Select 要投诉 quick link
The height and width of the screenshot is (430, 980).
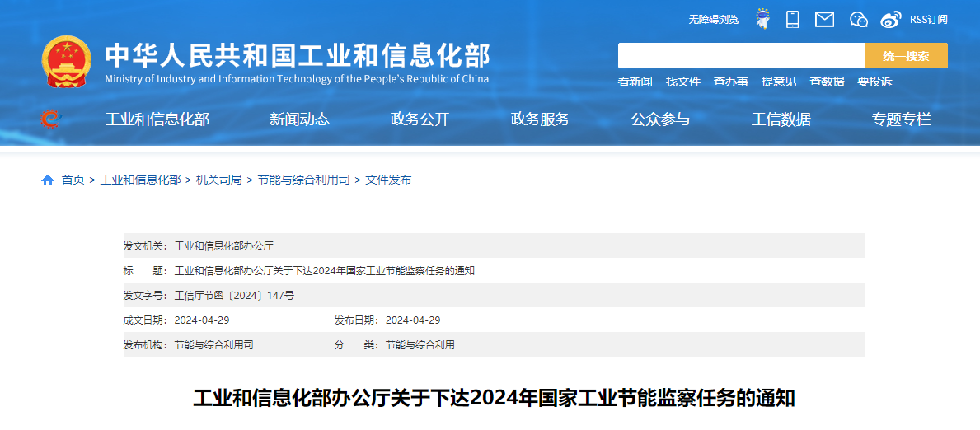click(874, 82)
